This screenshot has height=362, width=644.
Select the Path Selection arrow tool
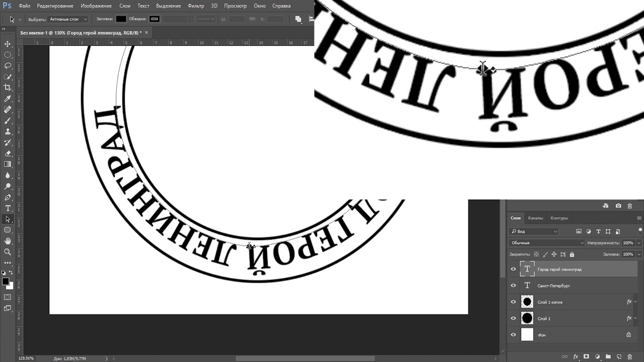pyautogui.click(x=8, y=219)
